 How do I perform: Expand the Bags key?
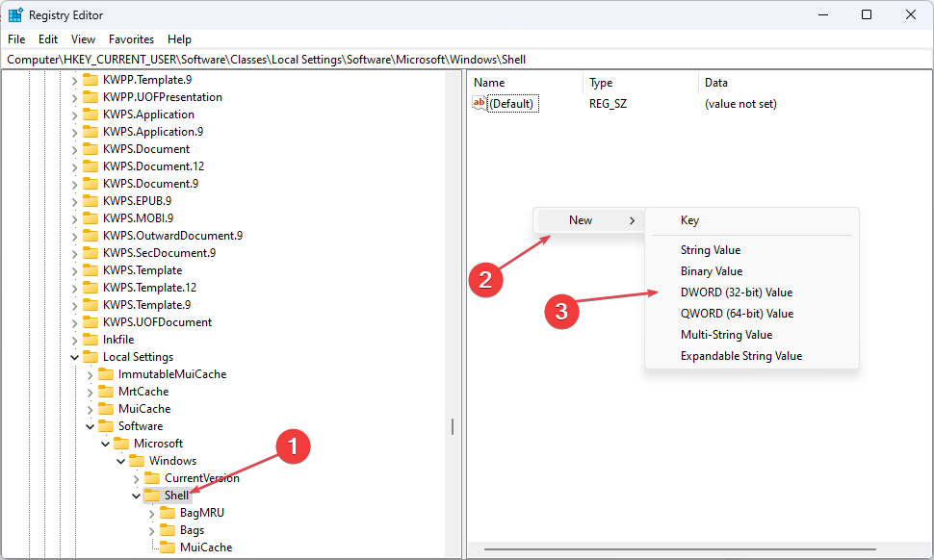tap(152, 530)
